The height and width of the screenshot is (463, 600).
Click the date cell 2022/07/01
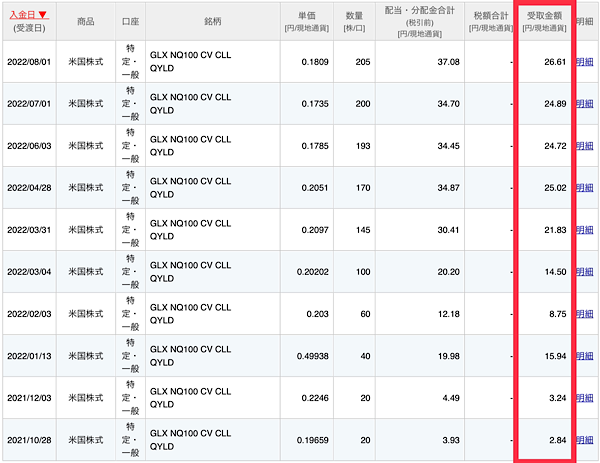pos(29,104)
